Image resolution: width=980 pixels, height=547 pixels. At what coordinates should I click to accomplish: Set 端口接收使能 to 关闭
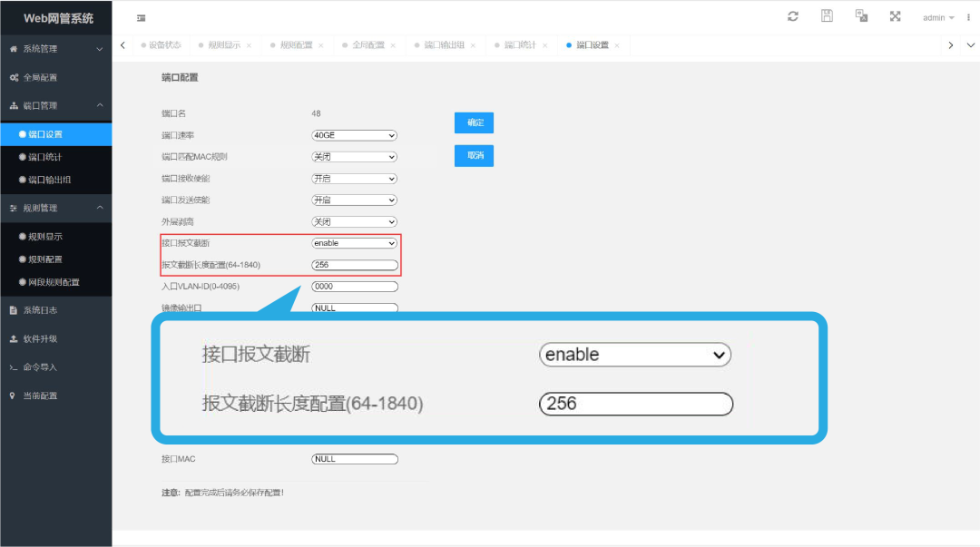tap(354, 178)
